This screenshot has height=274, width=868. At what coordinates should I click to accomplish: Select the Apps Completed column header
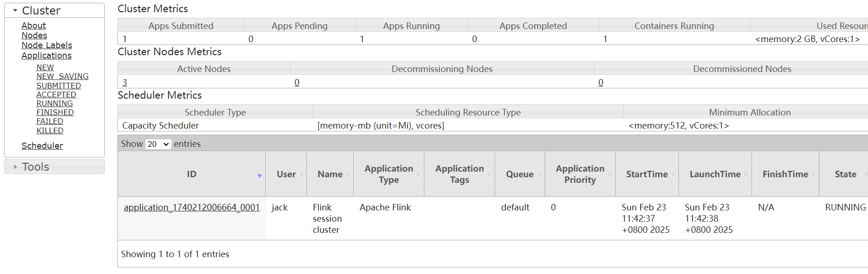(533, 26)
